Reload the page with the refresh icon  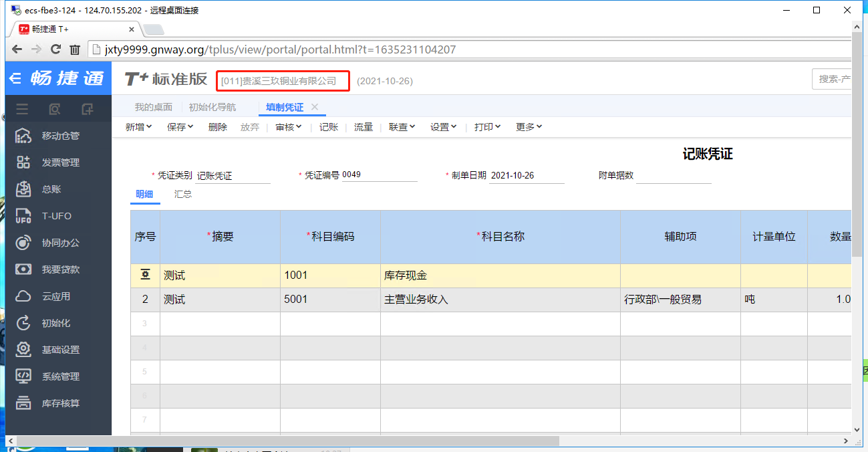[56, 49]
